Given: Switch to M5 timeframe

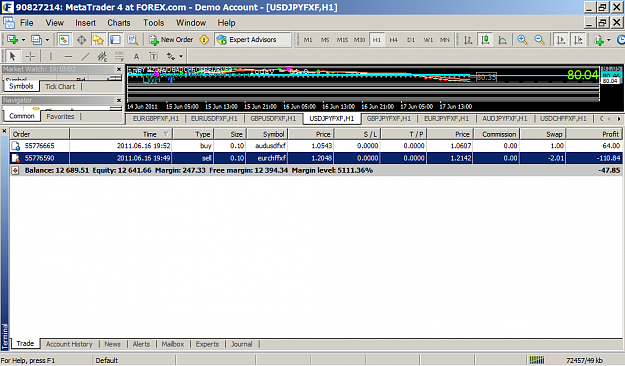Looking at the screenshot, I should click(x=325, y=40).
